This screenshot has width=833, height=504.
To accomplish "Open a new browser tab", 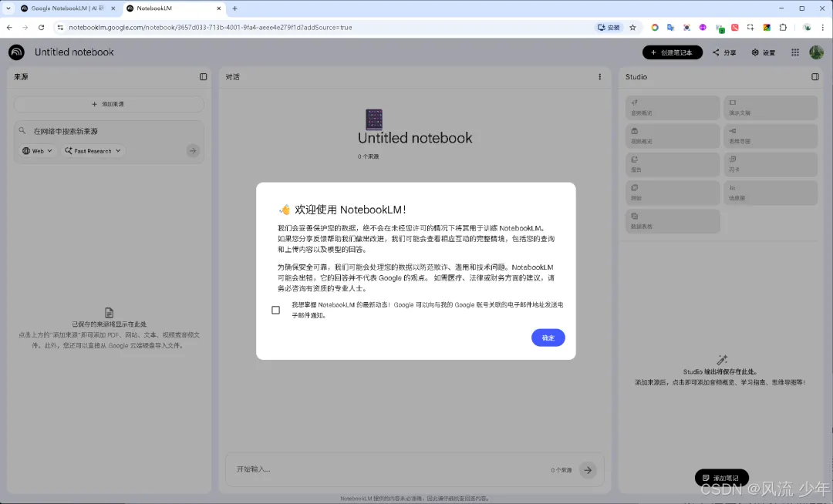I will (x=234, y=8).
